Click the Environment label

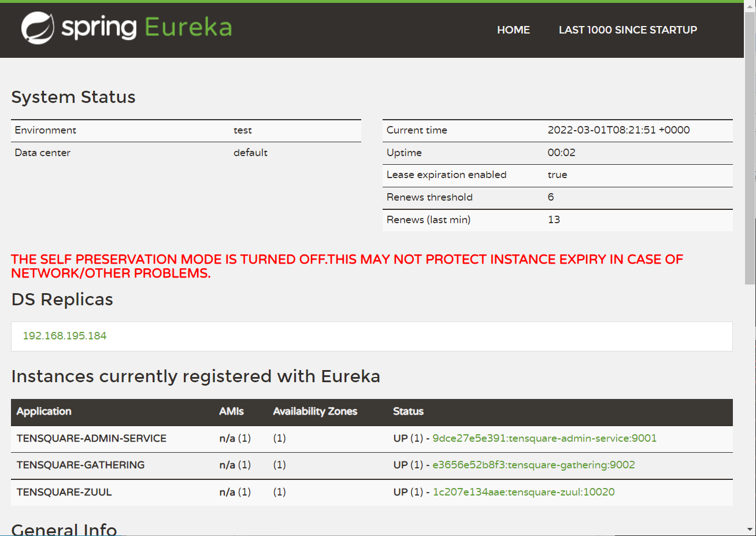tap(45, 130)
